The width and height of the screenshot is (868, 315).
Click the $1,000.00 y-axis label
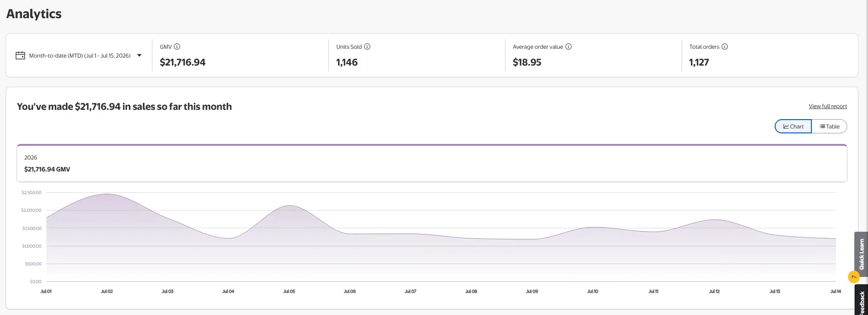(31, 246)
